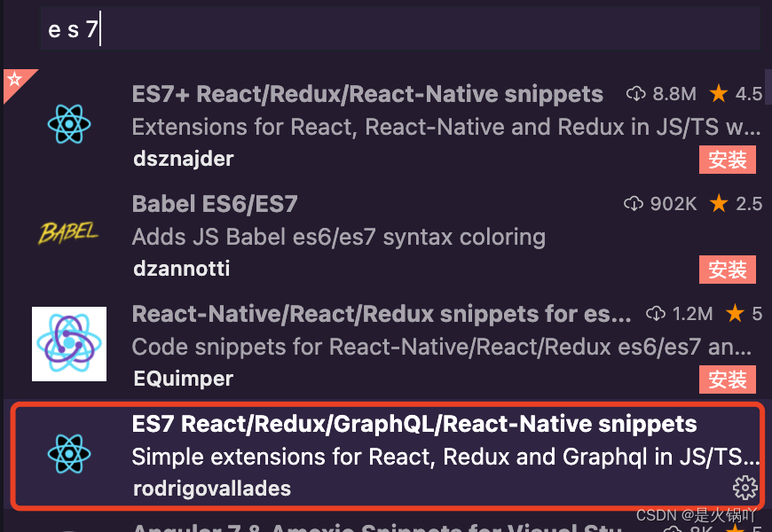Install React-Native/React/Redux snippets for es extension
The image size is (772, 532).
click(728, 379)
